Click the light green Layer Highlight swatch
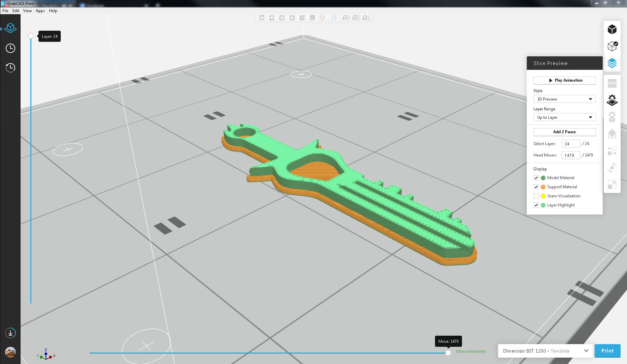 click(x=543, y=205)
